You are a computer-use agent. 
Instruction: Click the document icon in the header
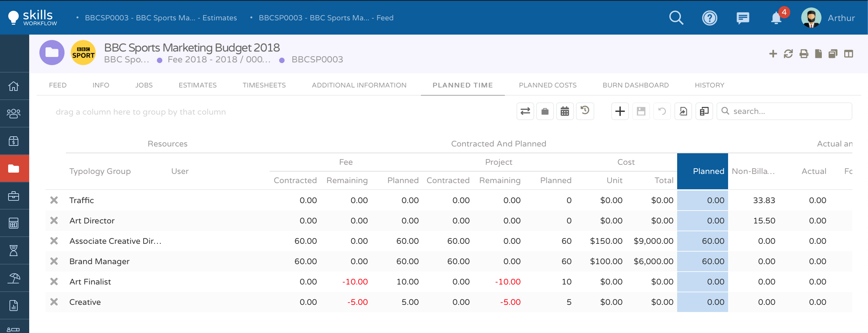click(818, 54)
